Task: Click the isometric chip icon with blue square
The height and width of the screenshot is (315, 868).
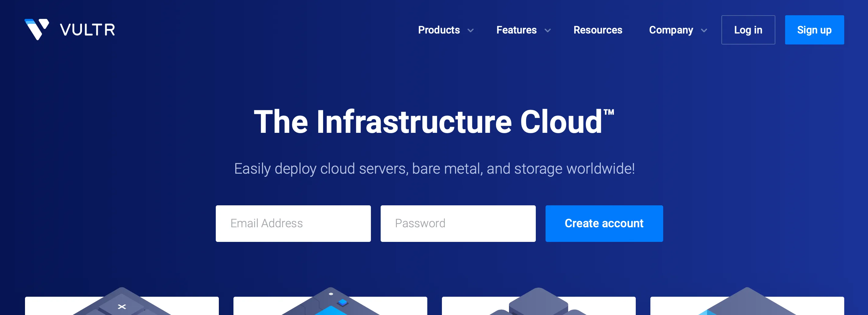Action: [x=331, y=303]
